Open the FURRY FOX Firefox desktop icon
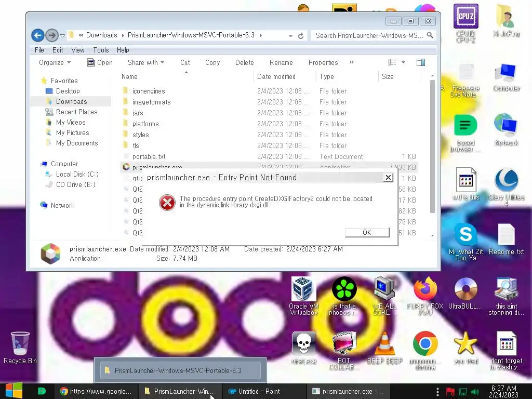The width and height of the screenshot is (532, 399). point(425,296)
